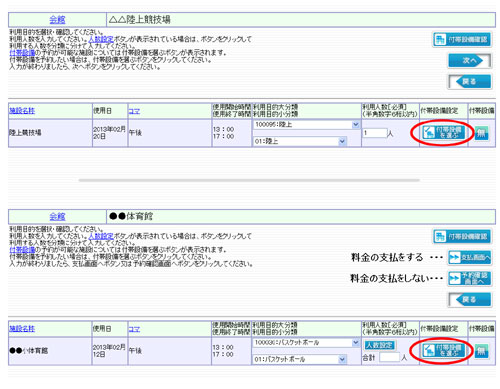Click the 合計 total people input field
The height and width of the screenshot is (389, 500).
coord(389,358)
